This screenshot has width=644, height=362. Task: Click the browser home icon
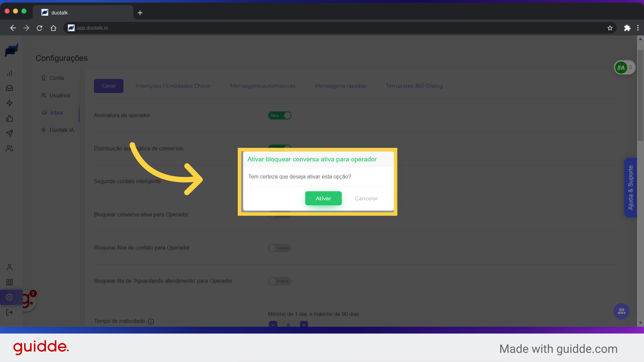tap(53, 28)
